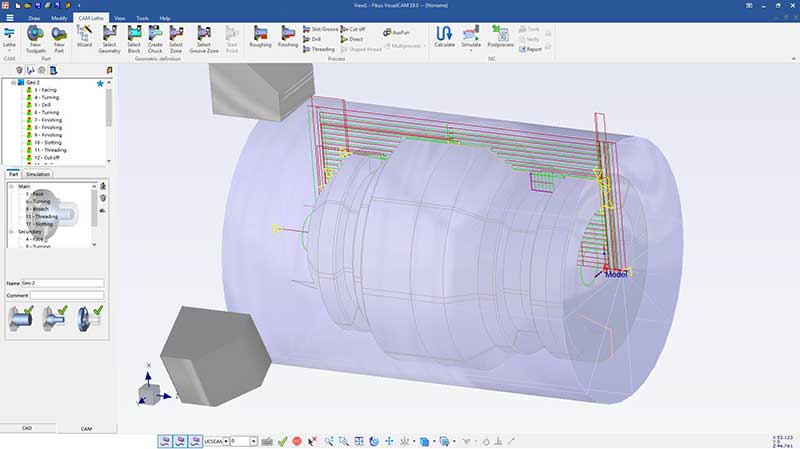Click the green checkmark in bottom toolbar
The height and width of the screenshot is (449, 800).
point(282,440)
